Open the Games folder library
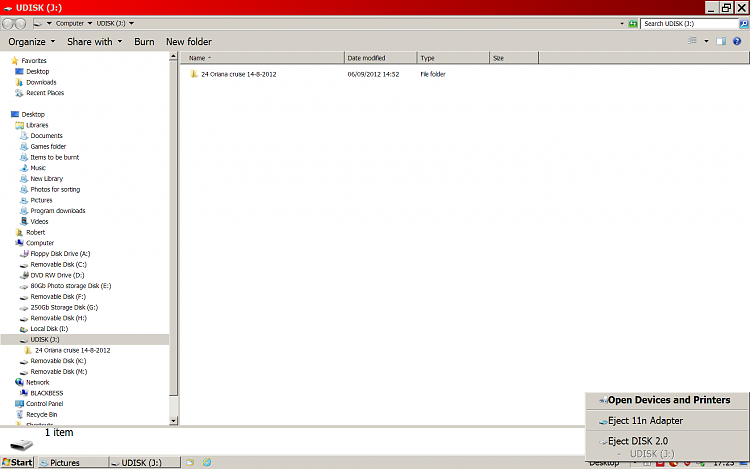This screenshot has height=469, width=750. point(48,146)
